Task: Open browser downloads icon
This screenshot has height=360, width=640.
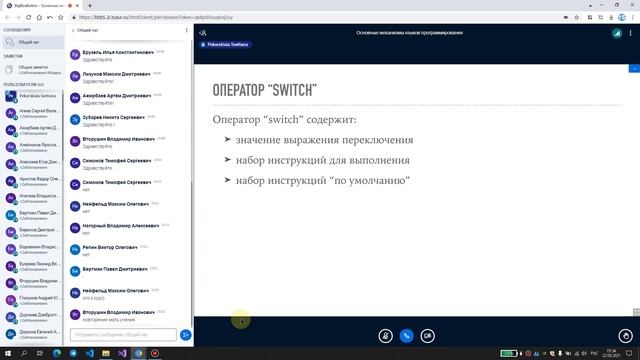Action: tap(611, 18)
